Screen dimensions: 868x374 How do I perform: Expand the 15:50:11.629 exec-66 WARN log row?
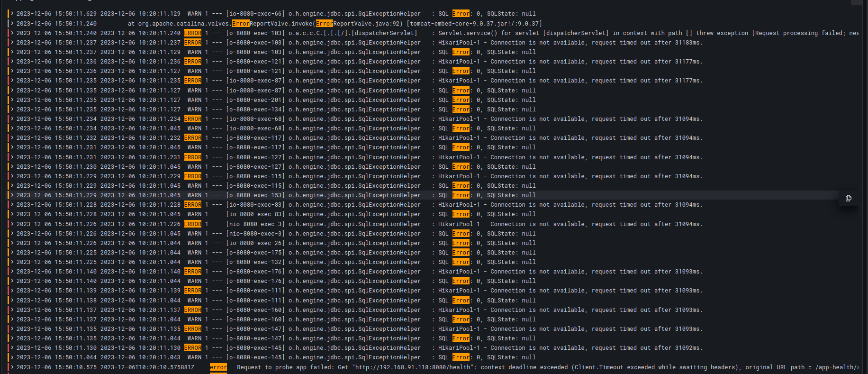click(x=12, y=14)
